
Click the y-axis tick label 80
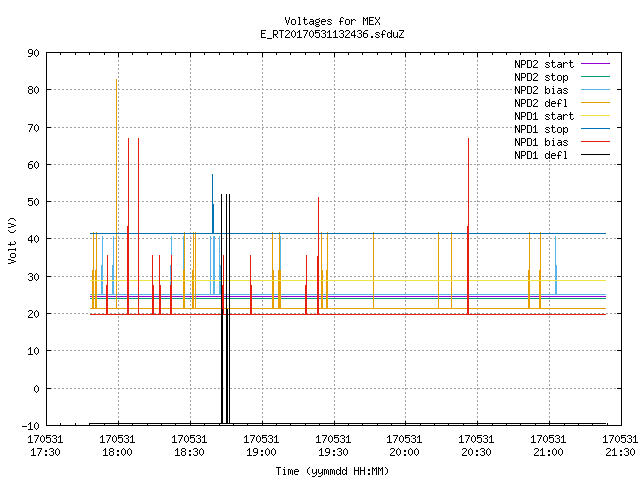(33, 90)
